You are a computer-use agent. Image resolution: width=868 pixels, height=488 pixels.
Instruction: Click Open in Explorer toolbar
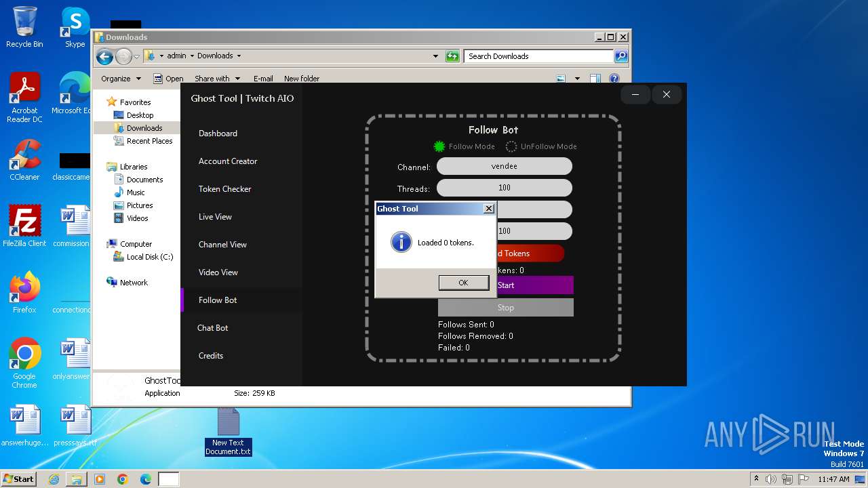click(168, 79)
